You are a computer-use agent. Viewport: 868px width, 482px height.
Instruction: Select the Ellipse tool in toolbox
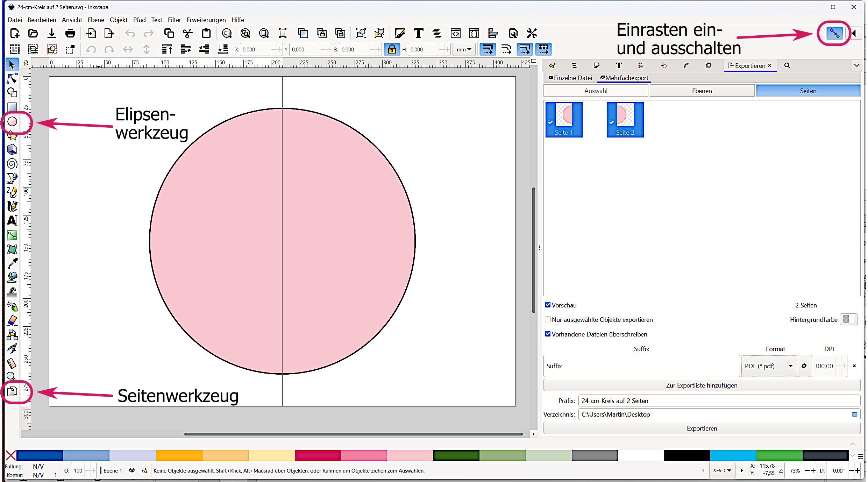tap(12, 121)
